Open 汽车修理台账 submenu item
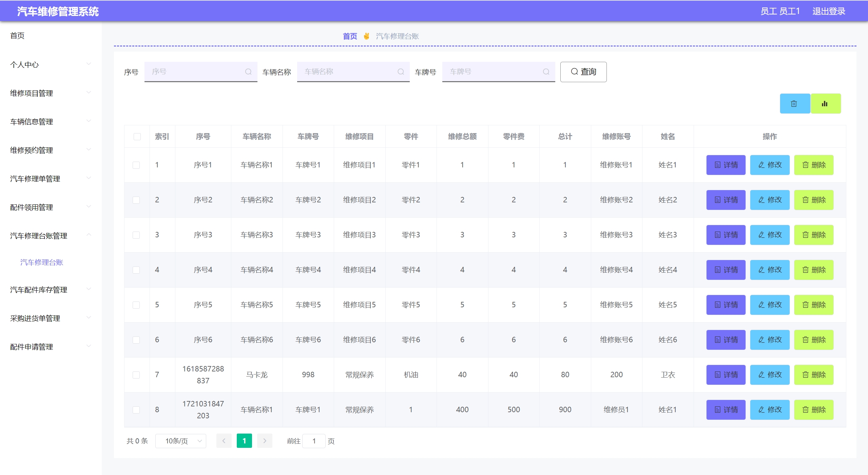Image resolution: width=868 pixels, height=475 pixels. tap(42, 262)
